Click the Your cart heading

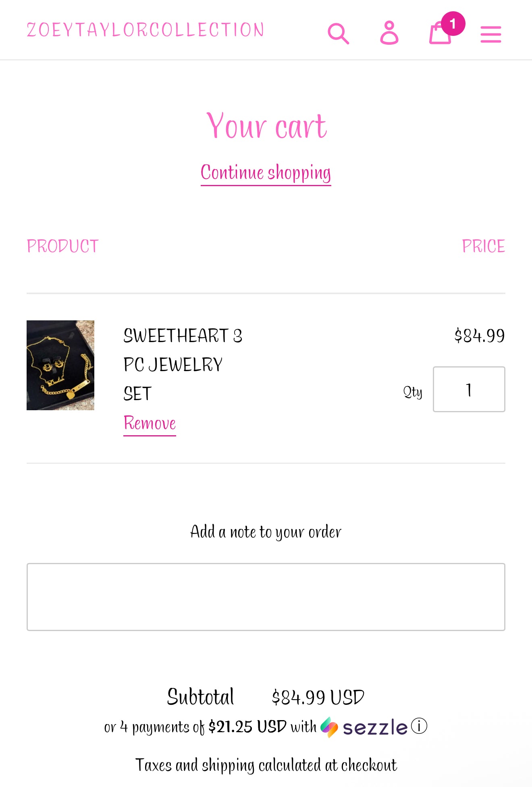[266, 126]
